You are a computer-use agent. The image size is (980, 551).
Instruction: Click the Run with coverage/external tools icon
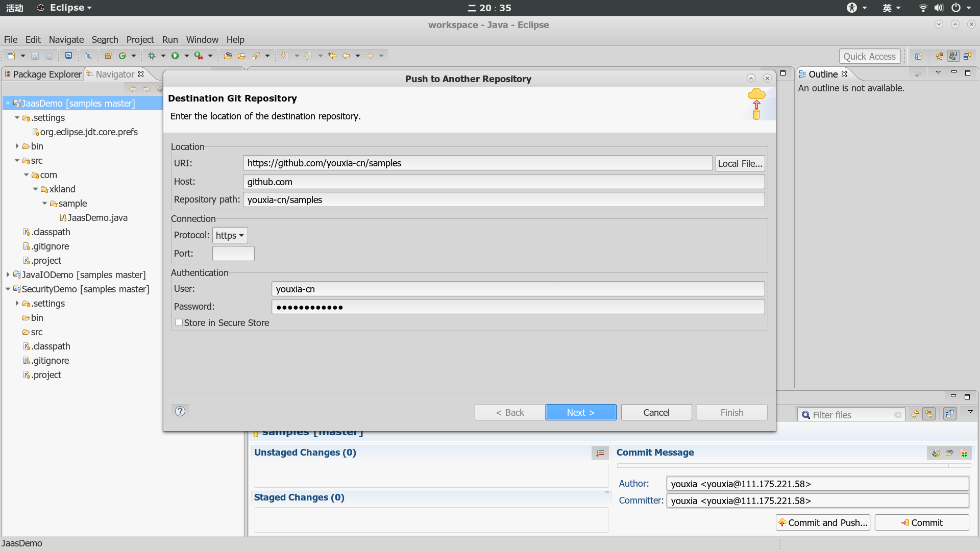(199, 56)
